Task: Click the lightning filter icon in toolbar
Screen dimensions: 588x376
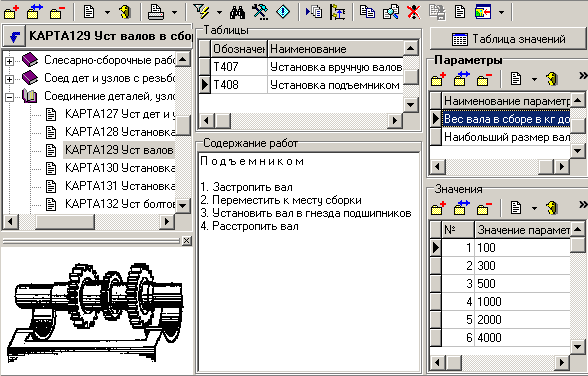Action: [201, 12]
